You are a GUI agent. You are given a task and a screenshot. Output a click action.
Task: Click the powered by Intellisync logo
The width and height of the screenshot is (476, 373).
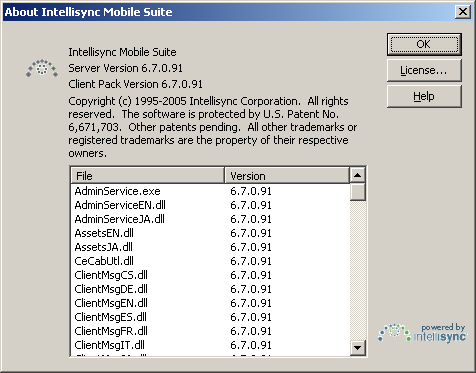pyautogui.click(x=422, y=333)
